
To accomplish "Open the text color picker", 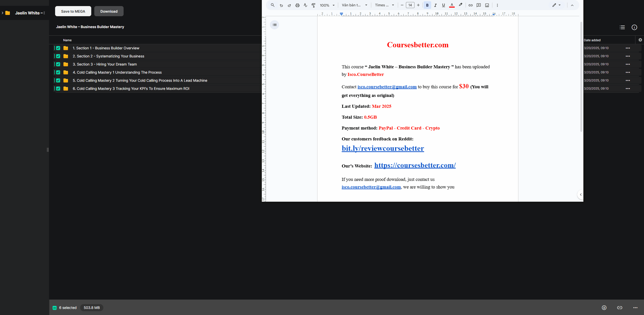I will tap(452, 5).
